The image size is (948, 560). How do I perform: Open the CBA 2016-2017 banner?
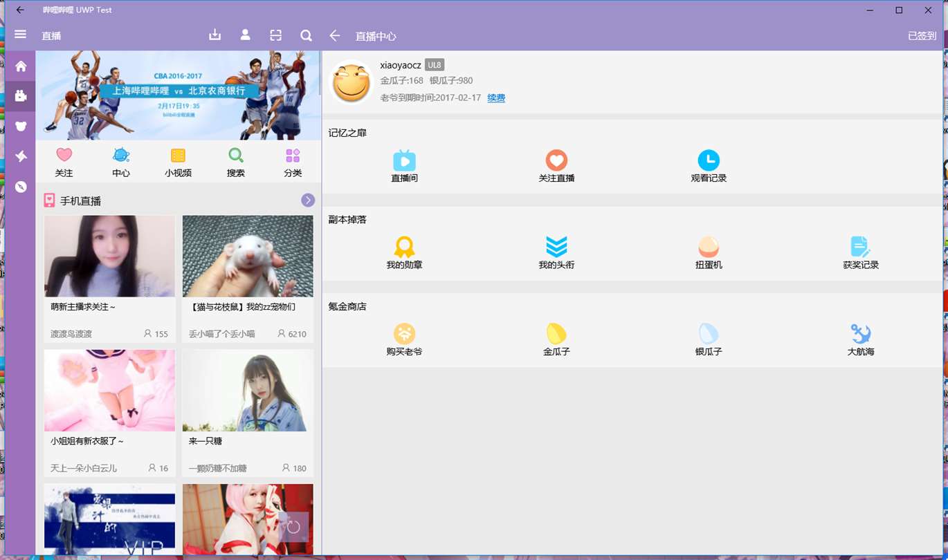tap(178, 95)
